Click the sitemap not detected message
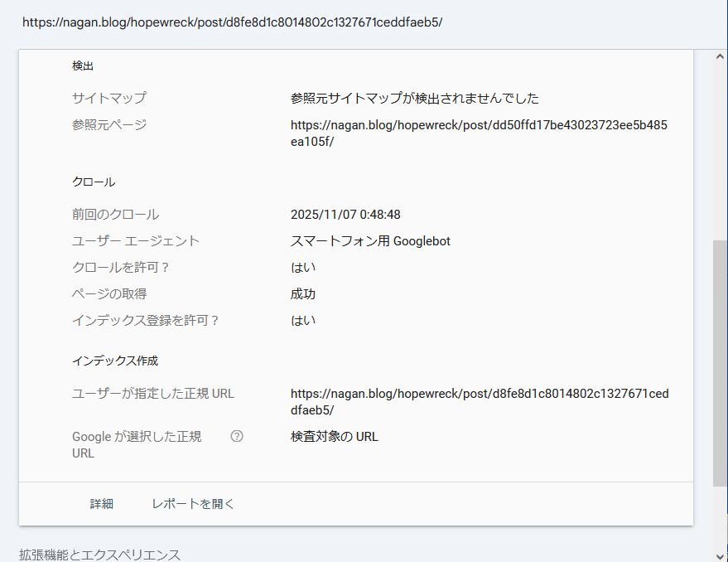This screenshot has width=728, height=562. (413, 98)
